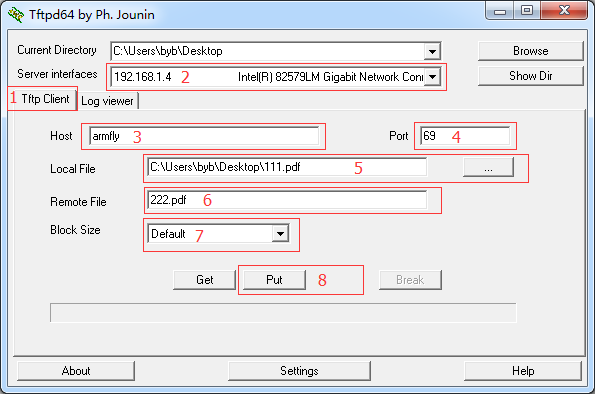Click the Help button

523,371
